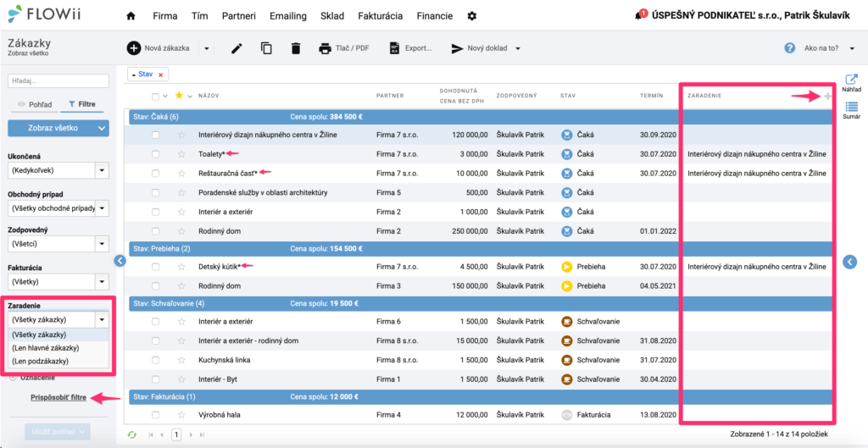
Task: Open the settings gear icon
Action: [471, 16]
